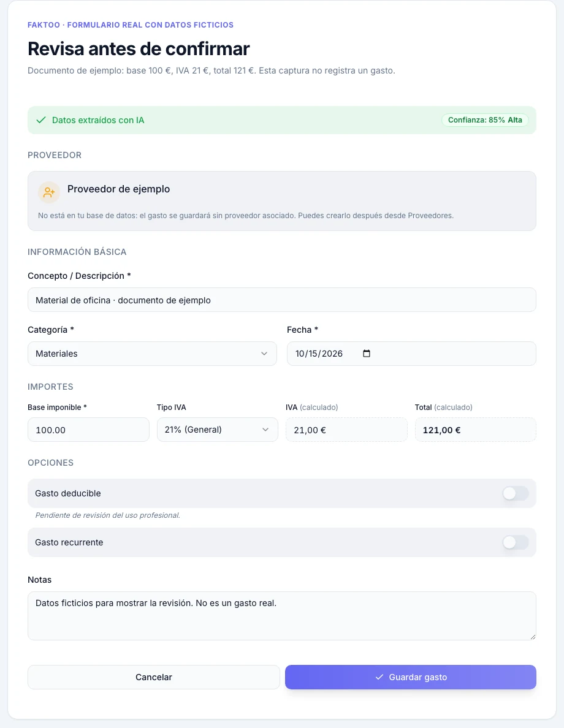Turn on the Gasto recurrente toggle
The width and height of the screenshot is (564, 728).
(x=515, y=542)
